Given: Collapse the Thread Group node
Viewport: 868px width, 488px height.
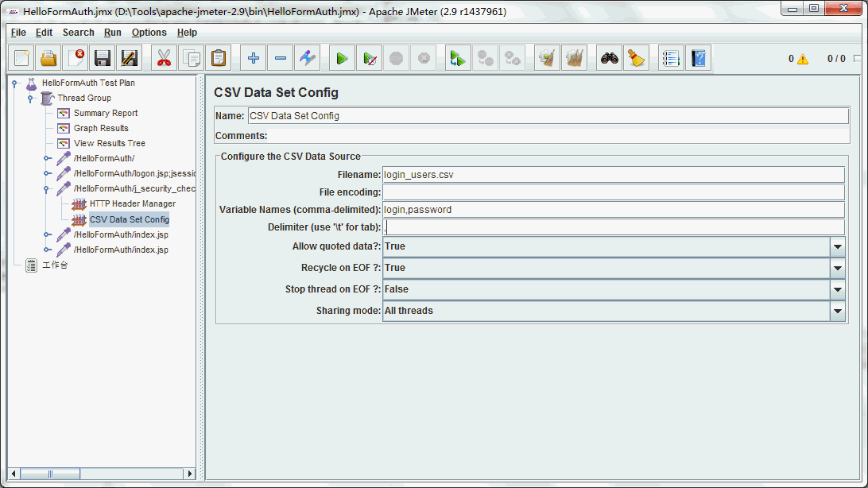Looking at the screenshot, I should click(x=30, y=98).
